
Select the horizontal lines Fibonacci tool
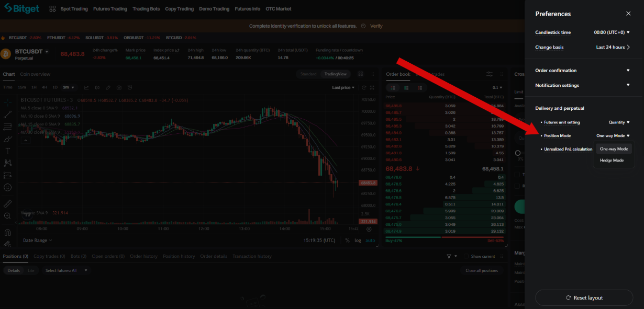[x=7, y=127]
